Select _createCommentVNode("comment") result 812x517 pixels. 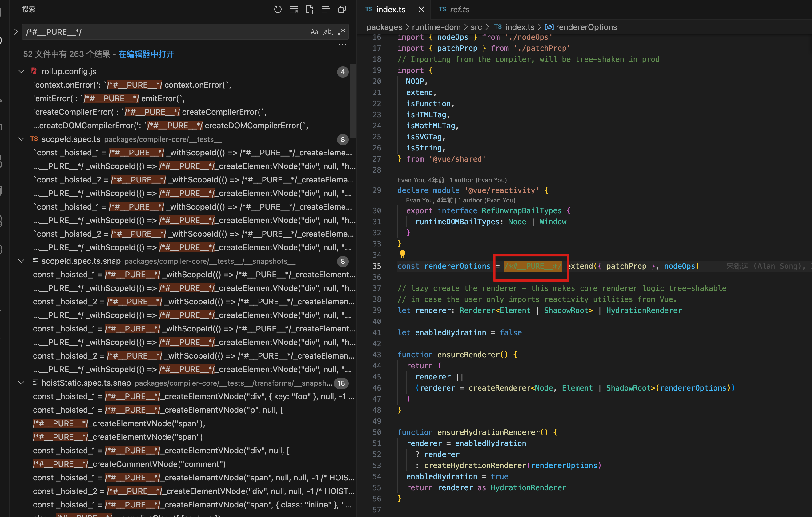point(130,464)
